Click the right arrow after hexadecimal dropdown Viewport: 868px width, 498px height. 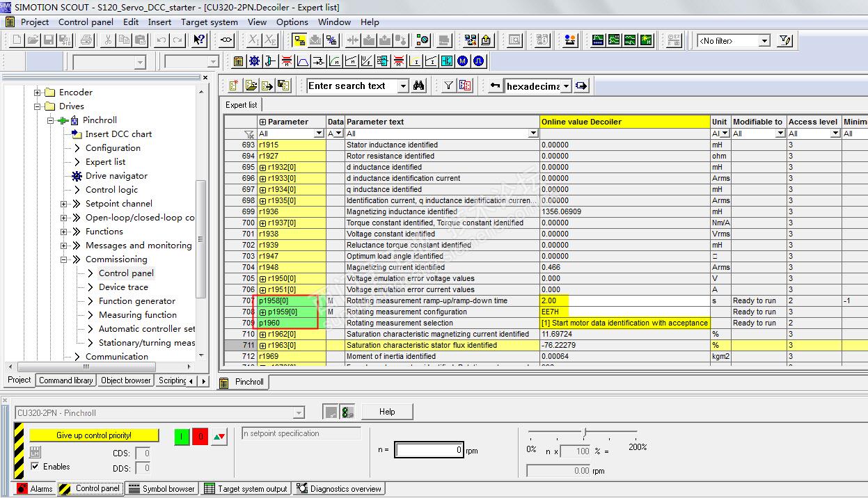582,86
